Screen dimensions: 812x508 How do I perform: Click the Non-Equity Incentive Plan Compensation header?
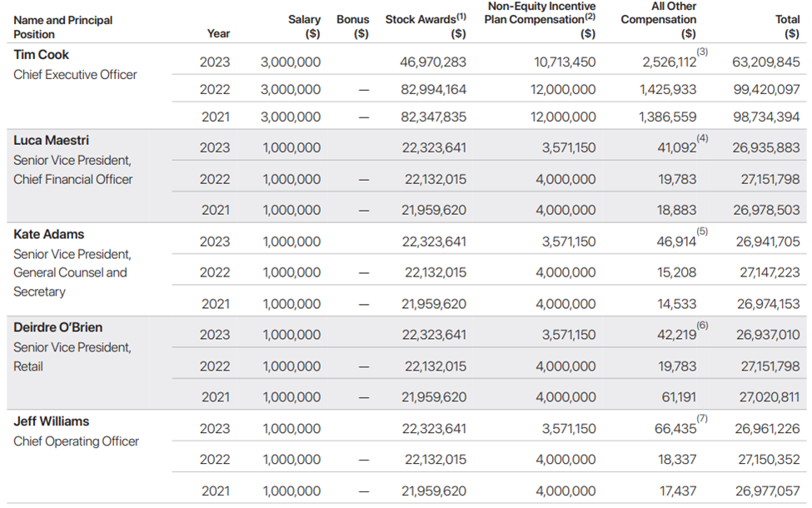point(541,20)
